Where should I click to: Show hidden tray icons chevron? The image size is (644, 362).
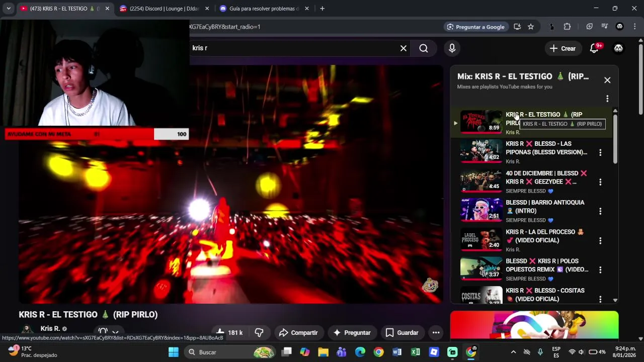(x=513, y=352)
